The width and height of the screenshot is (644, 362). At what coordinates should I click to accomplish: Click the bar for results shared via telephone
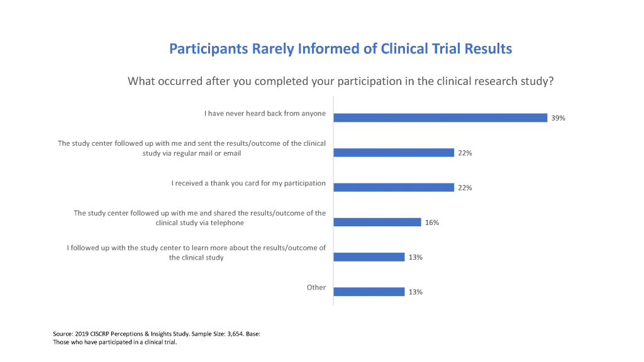pyautogui.click(x=377, y=222)
